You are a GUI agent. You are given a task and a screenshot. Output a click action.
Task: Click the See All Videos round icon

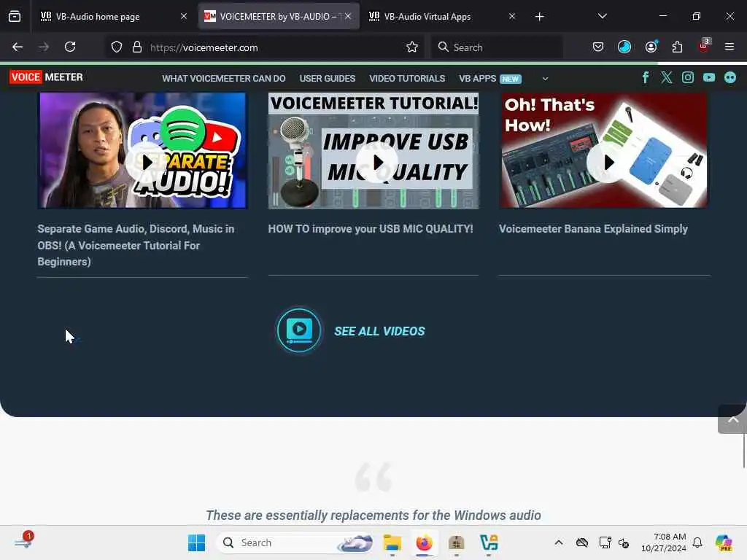299,330
